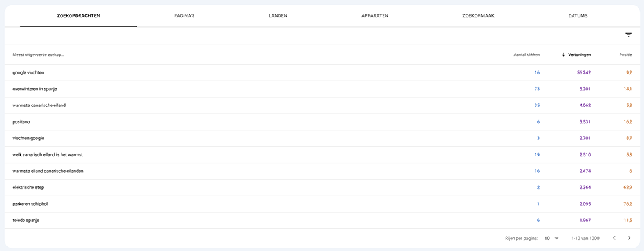Open the filter rows icon
This screenshot has height=251, width=644.
pos(629,35)
